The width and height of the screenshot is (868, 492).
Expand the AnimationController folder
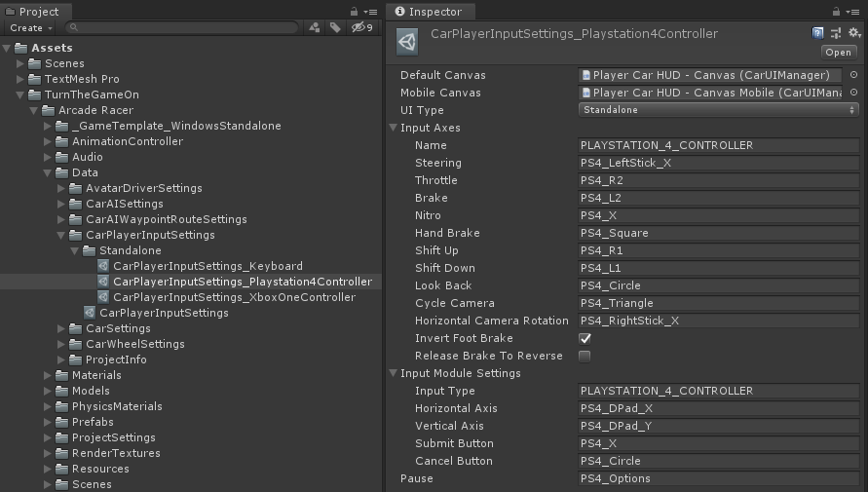tap(48, 141)
